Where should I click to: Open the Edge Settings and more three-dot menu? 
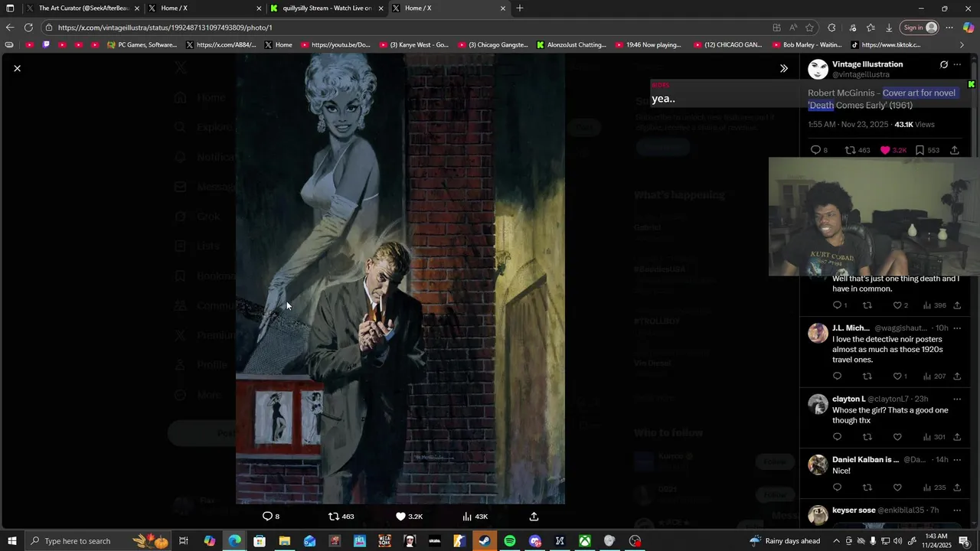[949, 28]
